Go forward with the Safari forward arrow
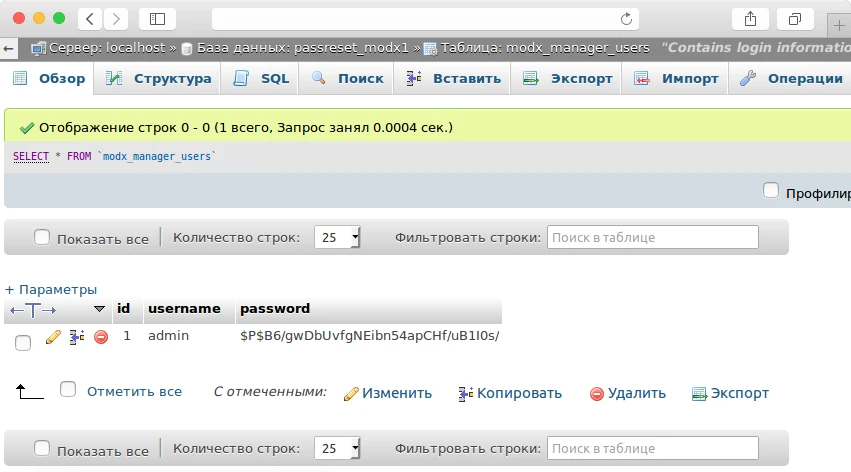Viewport: 851px width, 472px height. pos(116,20)
